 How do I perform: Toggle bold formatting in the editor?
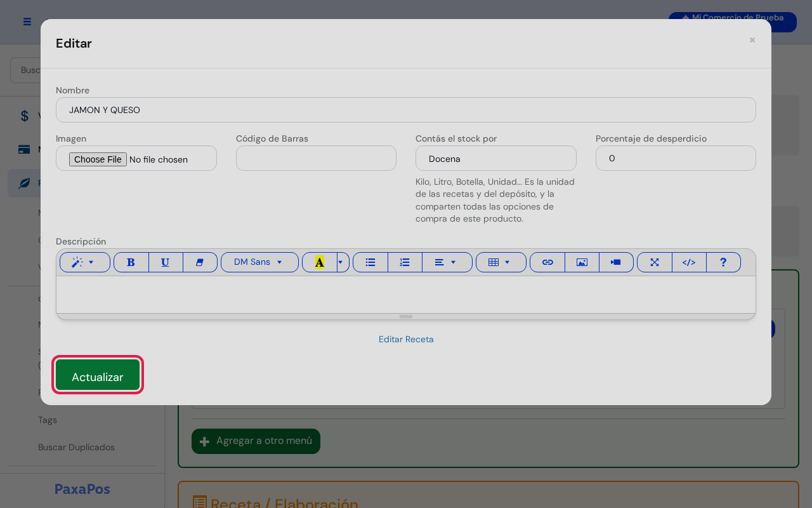pos(131,262)
